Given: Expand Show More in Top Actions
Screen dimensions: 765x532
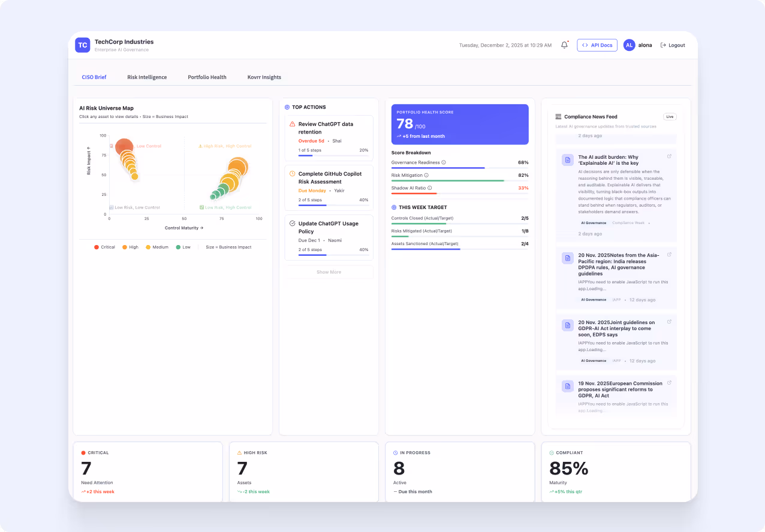Looking at the screenshot, I should 329,271.
